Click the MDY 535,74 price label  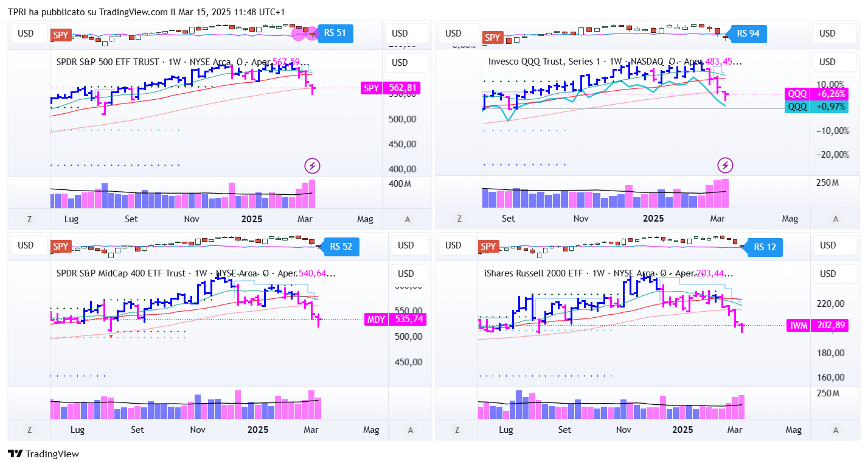point(394,319)
